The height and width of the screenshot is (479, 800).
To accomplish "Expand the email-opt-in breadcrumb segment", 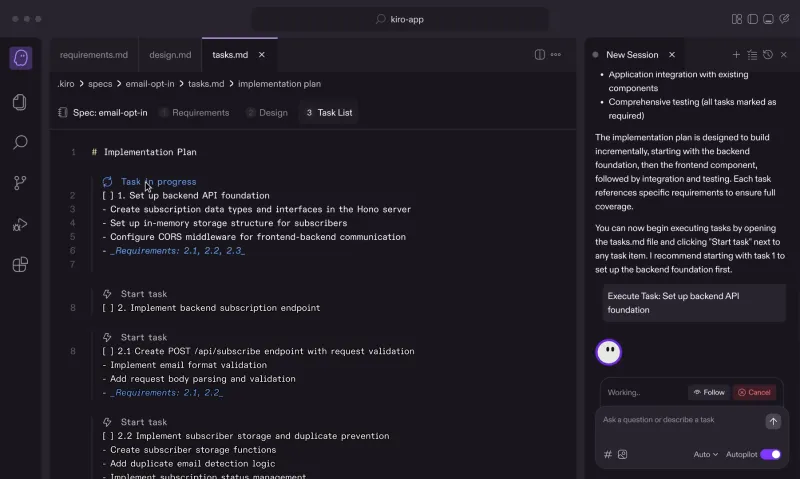I will [150, 84].
